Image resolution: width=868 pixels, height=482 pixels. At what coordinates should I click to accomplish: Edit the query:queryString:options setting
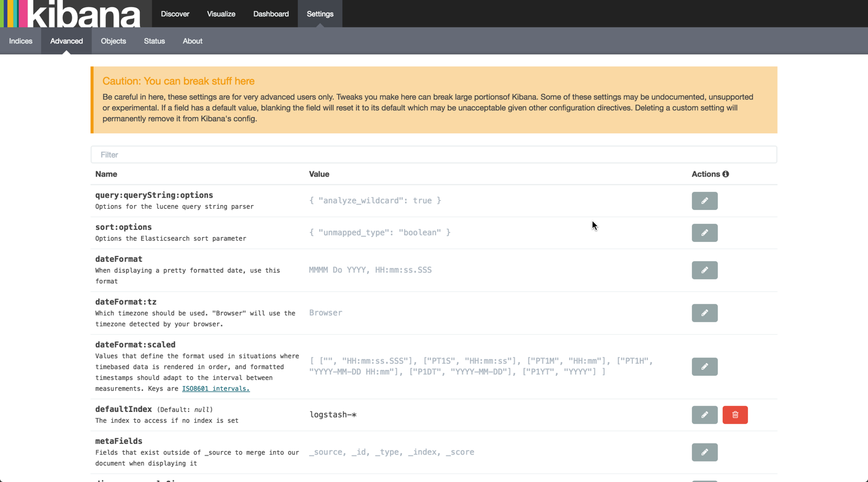click(704, 201)
